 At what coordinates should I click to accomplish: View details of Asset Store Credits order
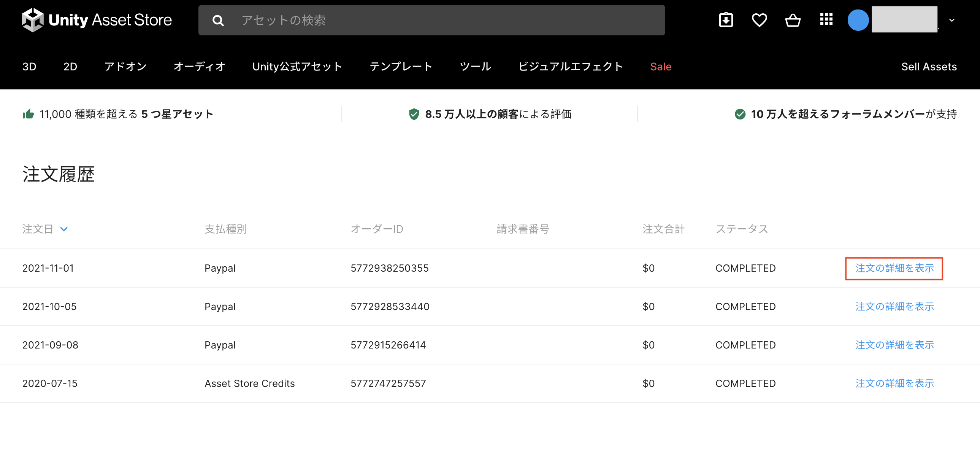pos(894,384)
